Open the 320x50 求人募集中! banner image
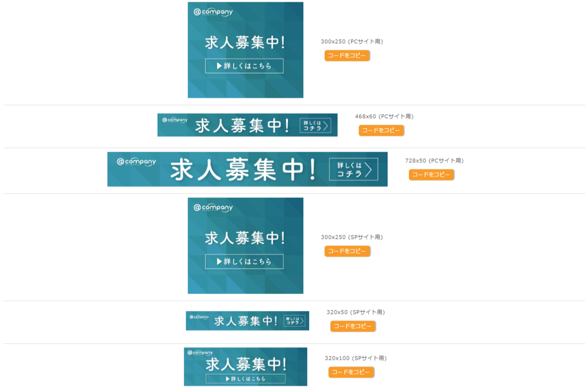The height and width of the screenshot is (392, 588). (247, 321)
